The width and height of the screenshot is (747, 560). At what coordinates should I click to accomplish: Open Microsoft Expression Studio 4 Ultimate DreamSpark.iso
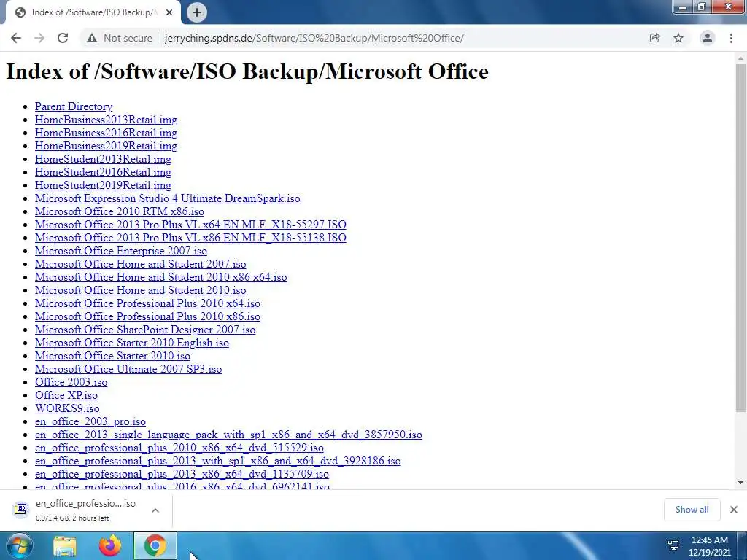tap(168, 198)
